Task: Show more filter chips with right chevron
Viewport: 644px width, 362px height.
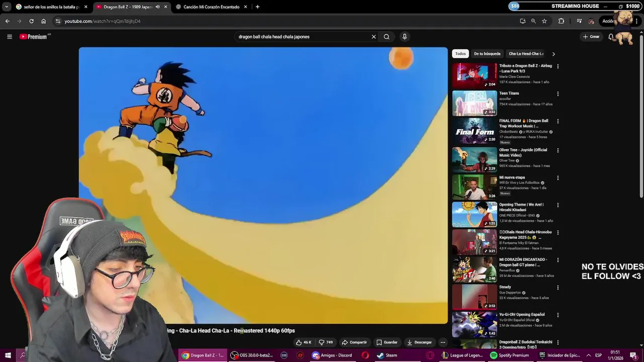Action: pos(553,54)
